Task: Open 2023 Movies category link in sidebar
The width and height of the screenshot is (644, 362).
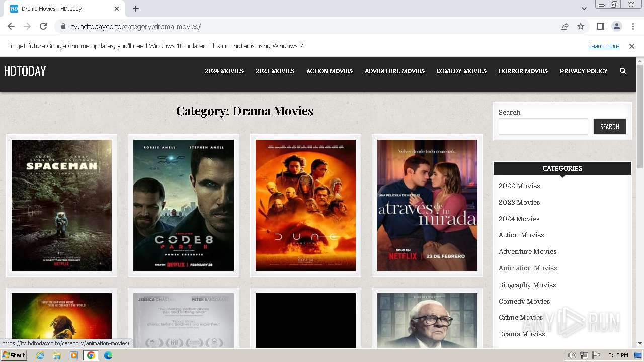Action: 519,202
